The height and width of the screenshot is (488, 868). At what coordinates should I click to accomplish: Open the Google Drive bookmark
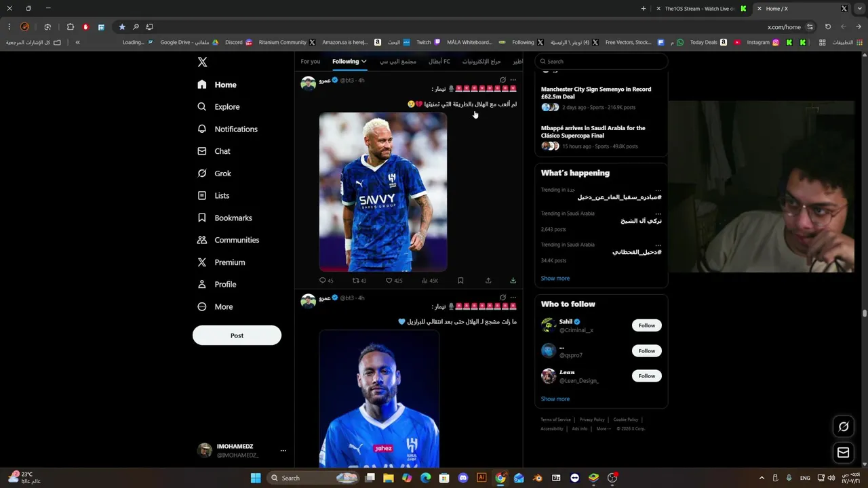pos(189,42)
